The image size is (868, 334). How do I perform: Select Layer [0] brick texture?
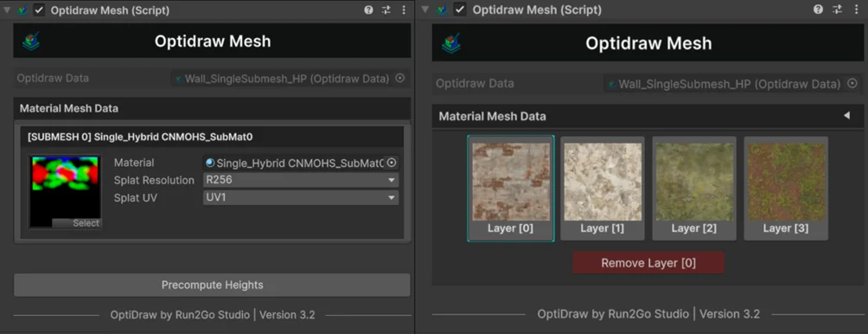coord(510,189)
